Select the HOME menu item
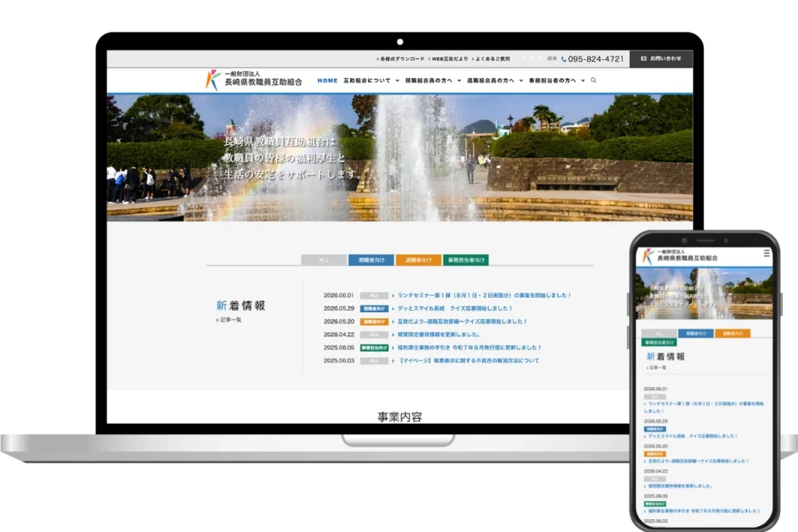The width and height of the screenshot is (798, 532). pyautogui.click(x=327, y=81)
